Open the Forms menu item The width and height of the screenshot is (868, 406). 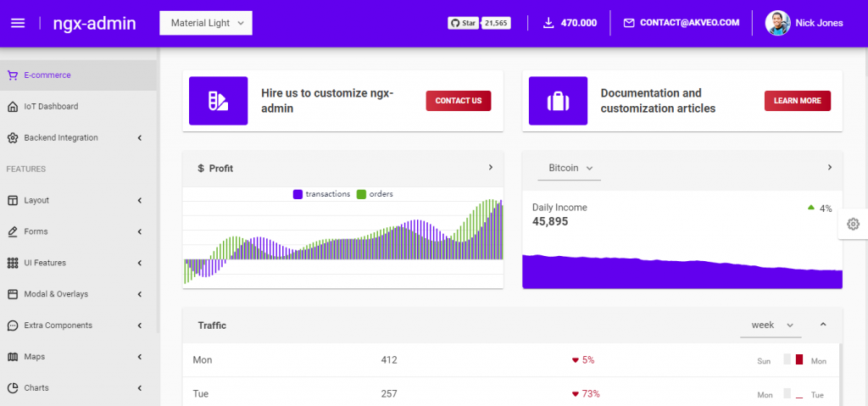click(78, 231)
